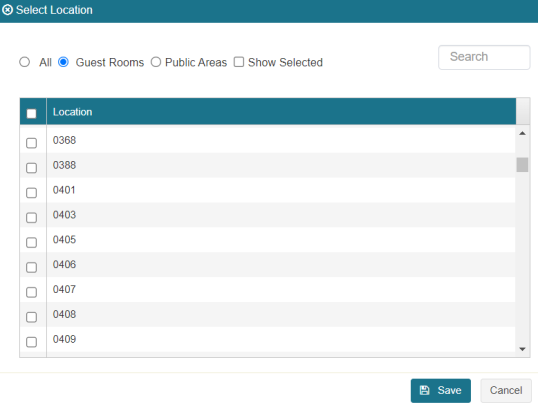Click the floppy disk Save icon
Viewport: 538px width, 407px height.
tap(424, 390)
